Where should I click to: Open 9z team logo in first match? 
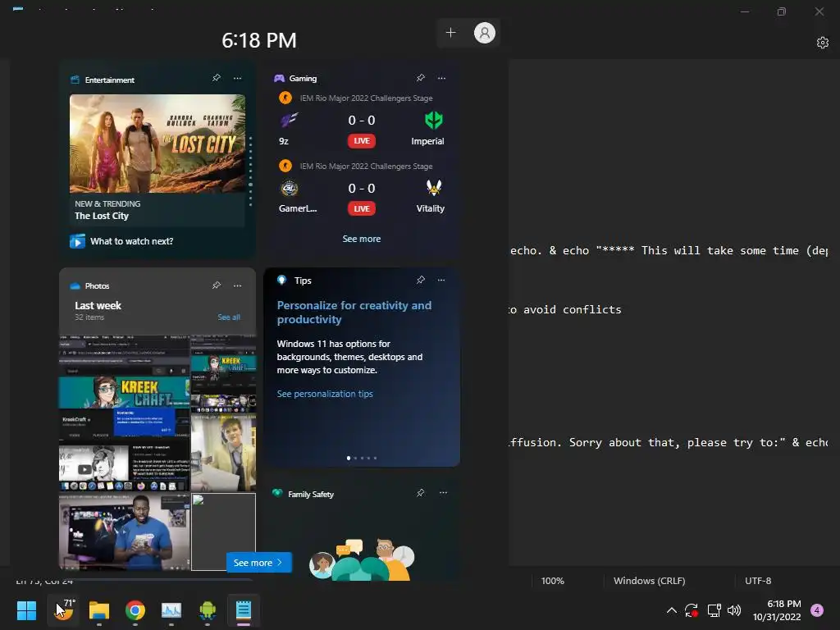point(290,120)
